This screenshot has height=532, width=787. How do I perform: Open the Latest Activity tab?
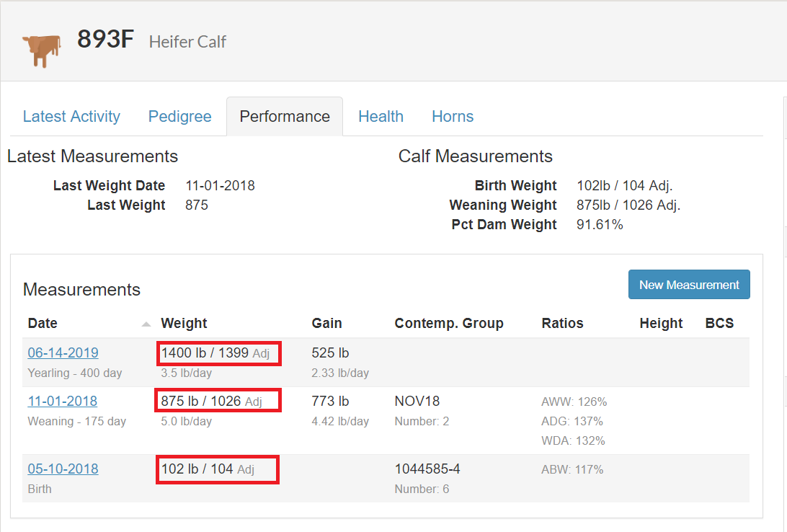point(71,117)
